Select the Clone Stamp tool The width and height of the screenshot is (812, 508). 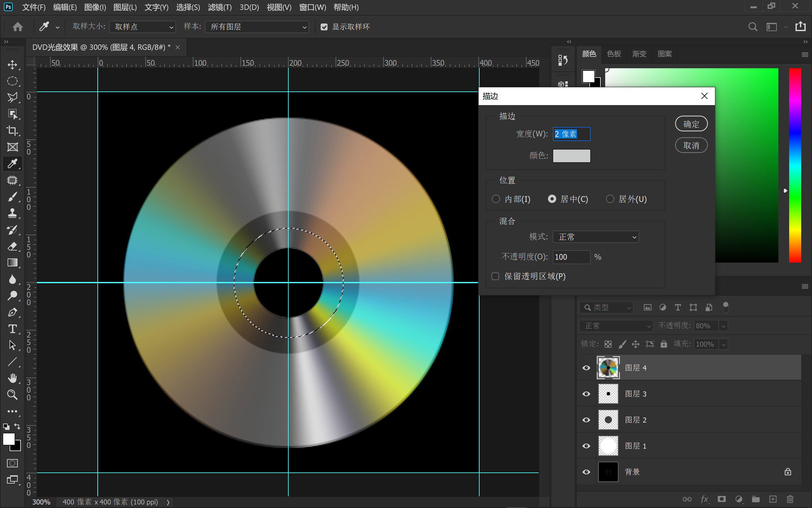click(x=12, y=213)
